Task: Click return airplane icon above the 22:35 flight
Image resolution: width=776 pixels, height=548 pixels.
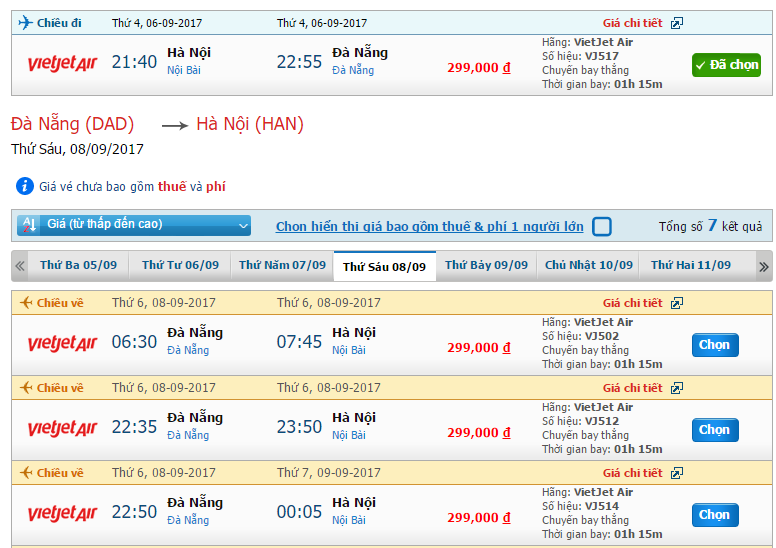Action: pyautogui.click(x=26, y=388)
